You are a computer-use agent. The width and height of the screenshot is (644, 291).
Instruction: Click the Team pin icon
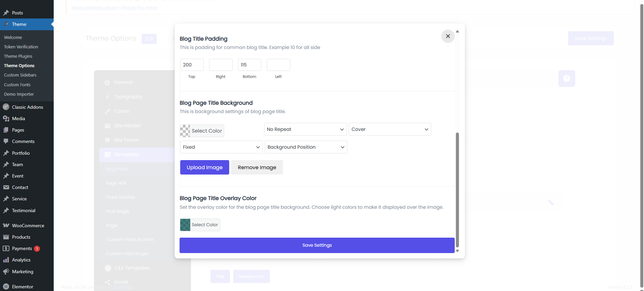[6, 164]
